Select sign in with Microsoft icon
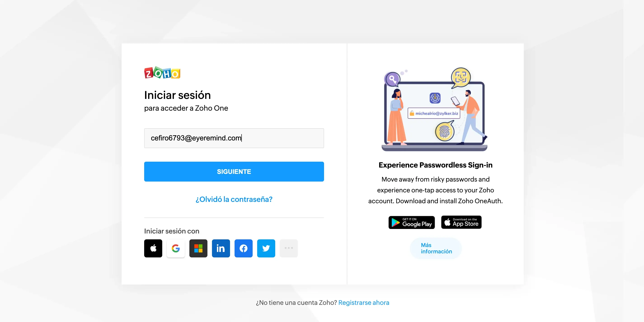 pos(198,248)
